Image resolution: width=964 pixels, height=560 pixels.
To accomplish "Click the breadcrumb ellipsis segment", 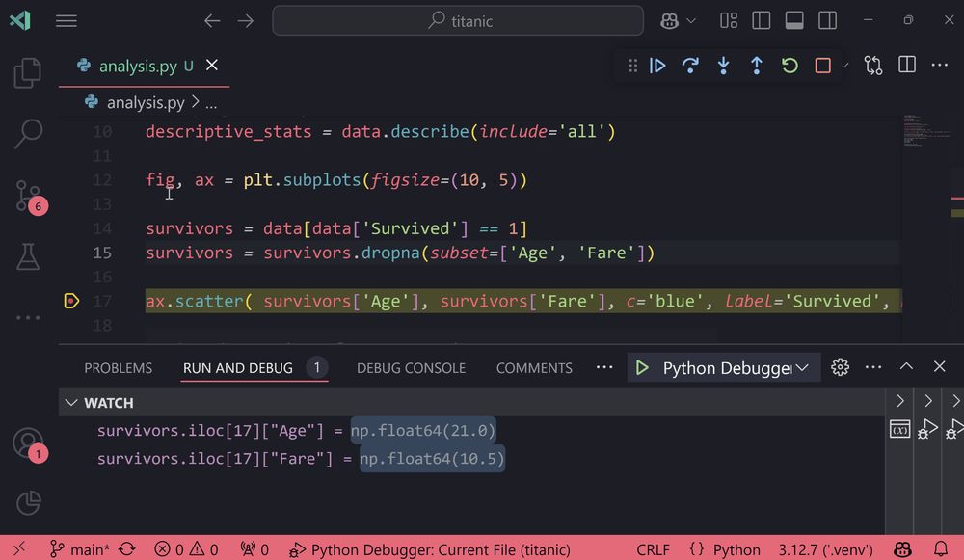I will (x=211, y=104).
